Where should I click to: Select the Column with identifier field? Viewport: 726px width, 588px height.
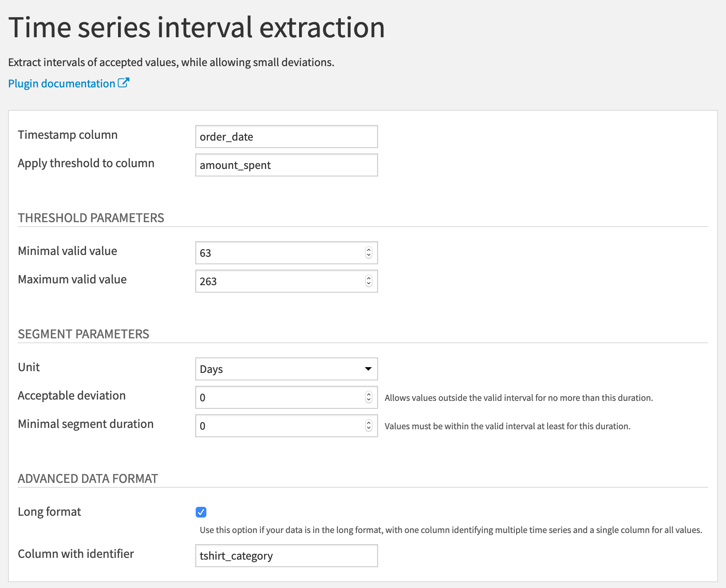pos(286,556)
